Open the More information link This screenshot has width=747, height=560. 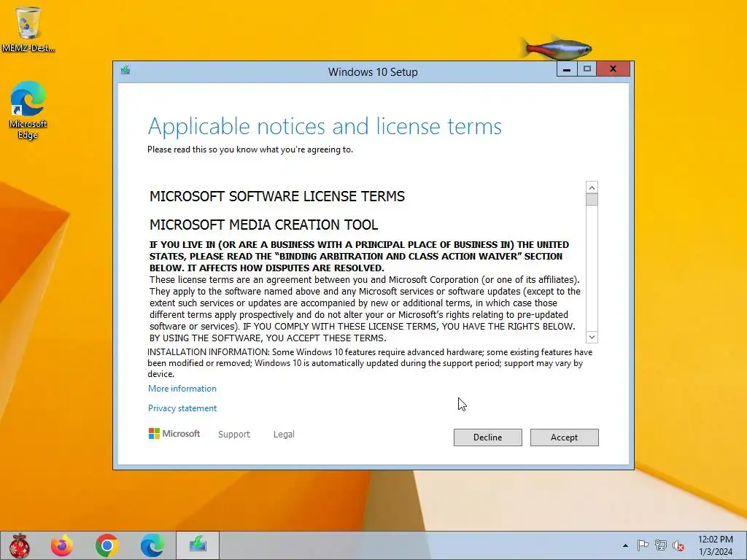click(182, 389)
